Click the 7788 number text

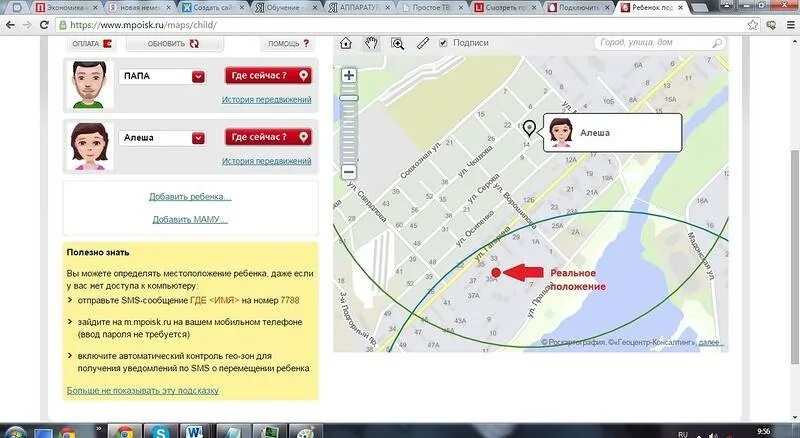coord(290,300)
